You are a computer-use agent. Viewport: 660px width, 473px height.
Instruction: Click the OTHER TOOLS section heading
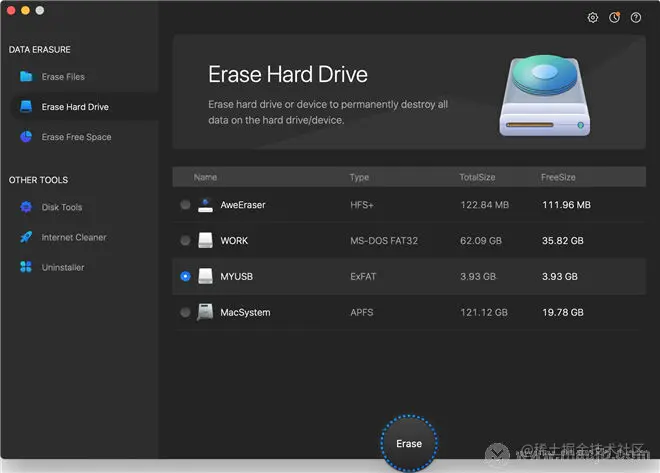[38, 180]
